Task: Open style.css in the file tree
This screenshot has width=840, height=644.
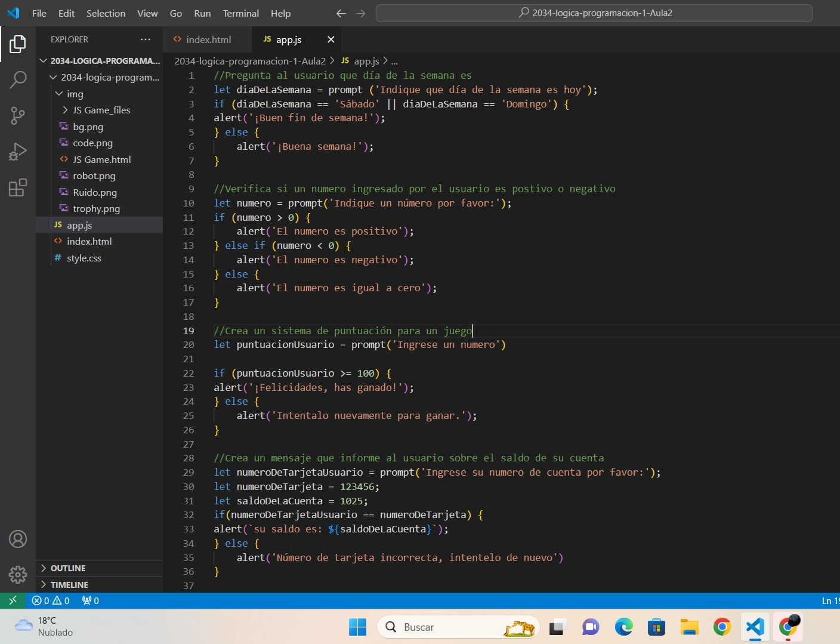Action: click(99, 258)
